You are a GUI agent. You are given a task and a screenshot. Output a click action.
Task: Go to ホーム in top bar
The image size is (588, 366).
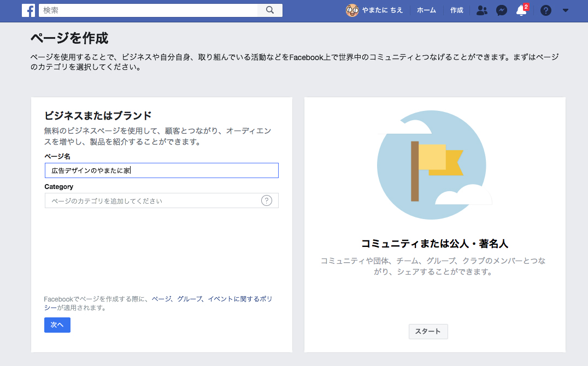(x=426, y=10)
